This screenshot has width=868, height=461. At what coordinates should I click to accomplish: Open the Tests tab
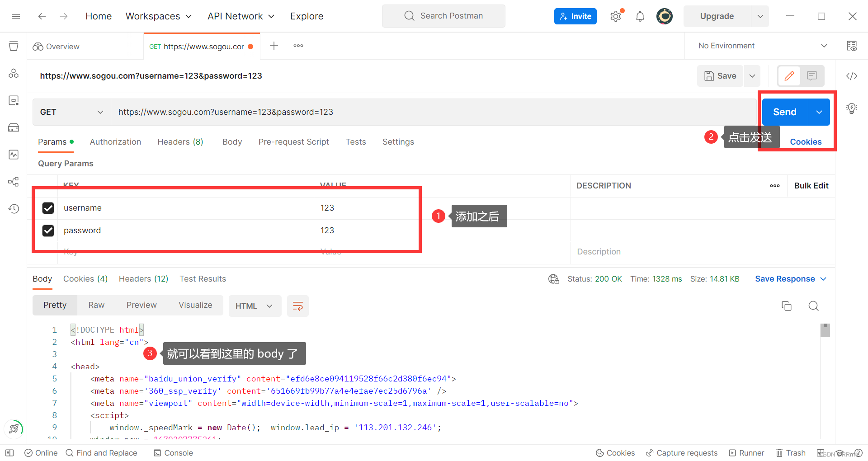(356, 142)
